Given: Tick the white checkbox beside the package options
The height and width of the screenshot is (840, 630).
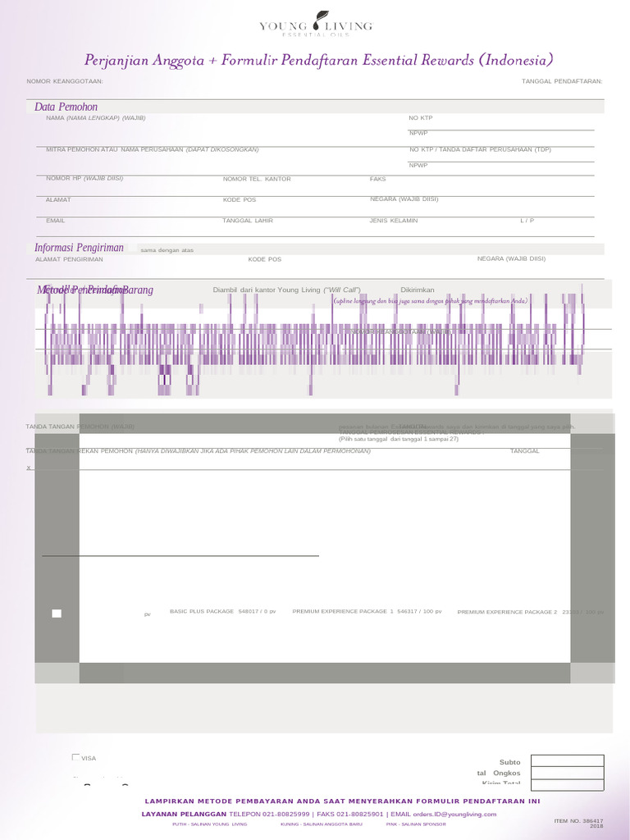Looking at the screenshot, I should point(57,614).
